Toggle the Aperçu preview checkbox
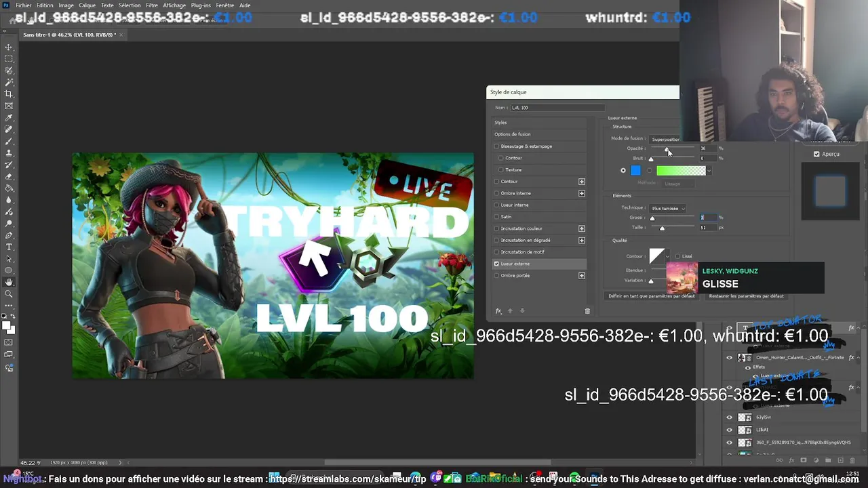Image resolution: width=868 pixels, height=488 pixels. tap(816, 154)
